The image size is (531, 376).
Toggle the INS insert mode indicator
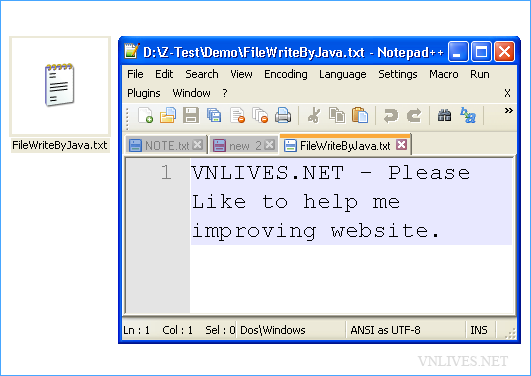479,330
